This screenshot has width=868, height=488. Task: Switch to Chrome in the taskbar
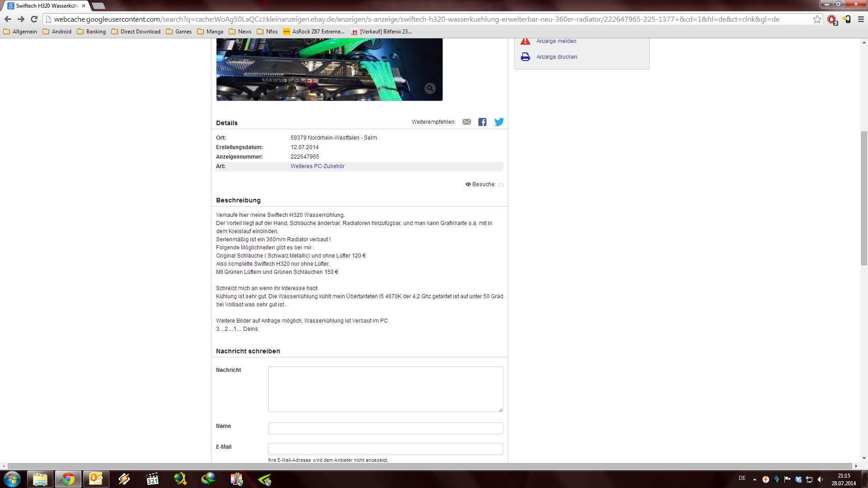tap(68, 479)
